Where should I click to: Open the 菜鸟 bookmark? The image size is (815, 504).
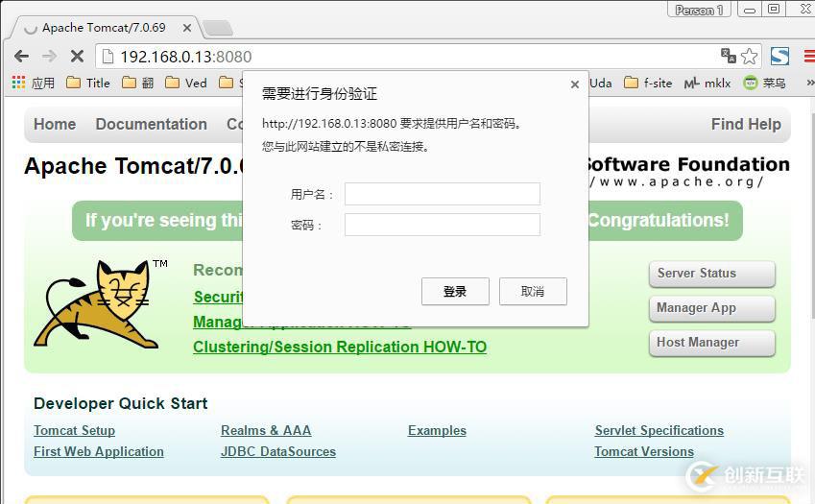(764, 83)
